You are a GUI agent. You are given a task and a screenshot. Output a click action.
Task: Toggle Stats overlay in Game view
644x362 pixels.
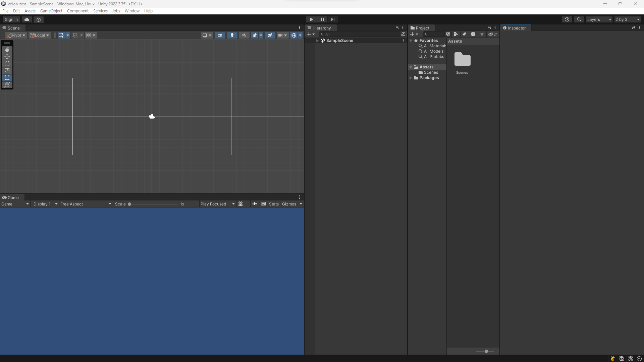click(274, 204)
